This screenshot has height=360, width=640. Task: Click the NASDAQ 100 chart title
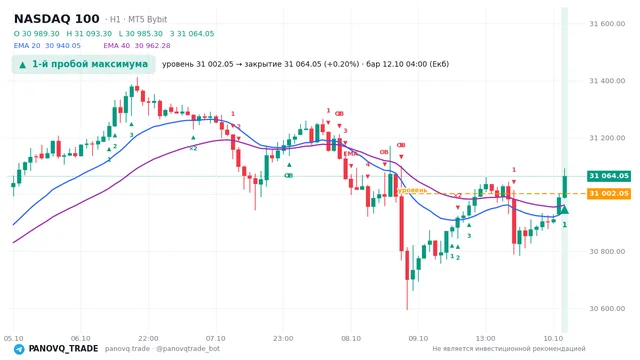[57, 19]
